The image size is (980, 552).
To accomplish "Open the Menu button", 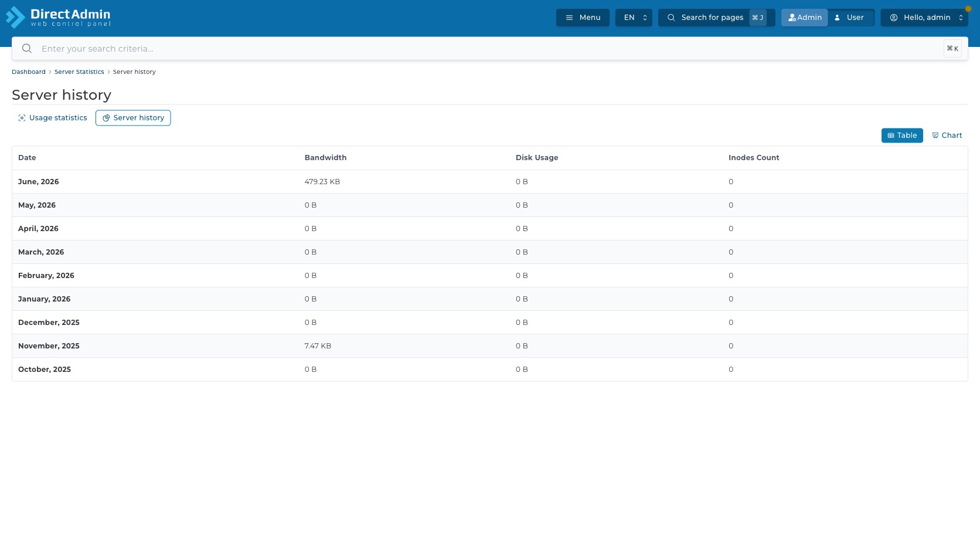I will point(583,18).
